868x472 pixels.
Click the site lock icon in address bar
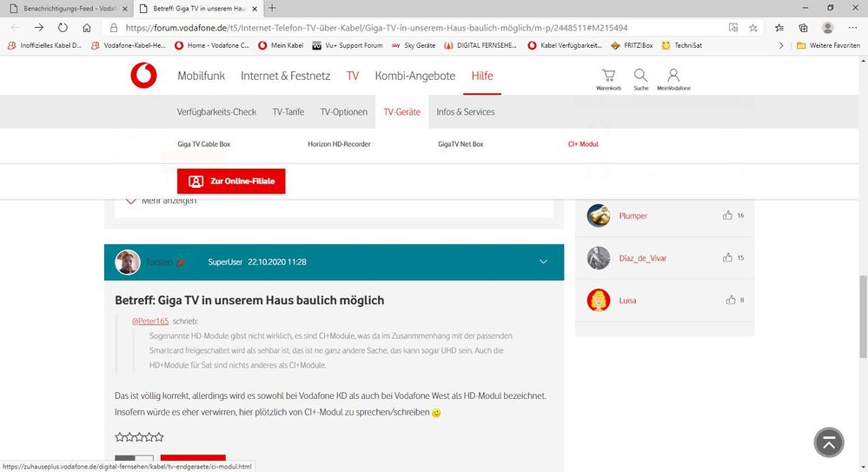[x=114, y=28]
